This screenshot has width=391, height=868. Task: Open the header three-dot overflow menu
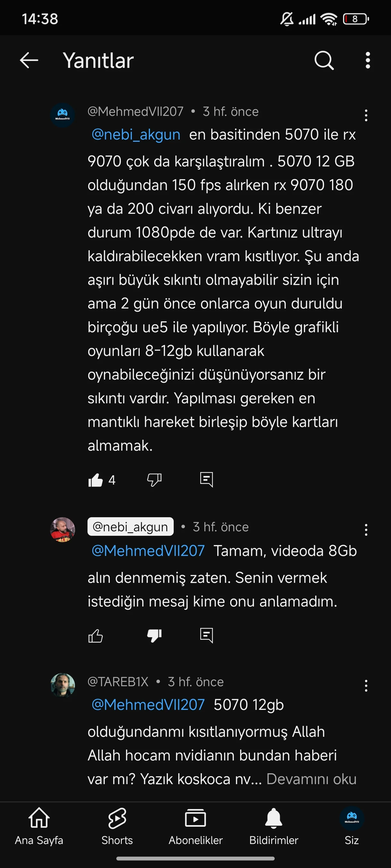368,61
